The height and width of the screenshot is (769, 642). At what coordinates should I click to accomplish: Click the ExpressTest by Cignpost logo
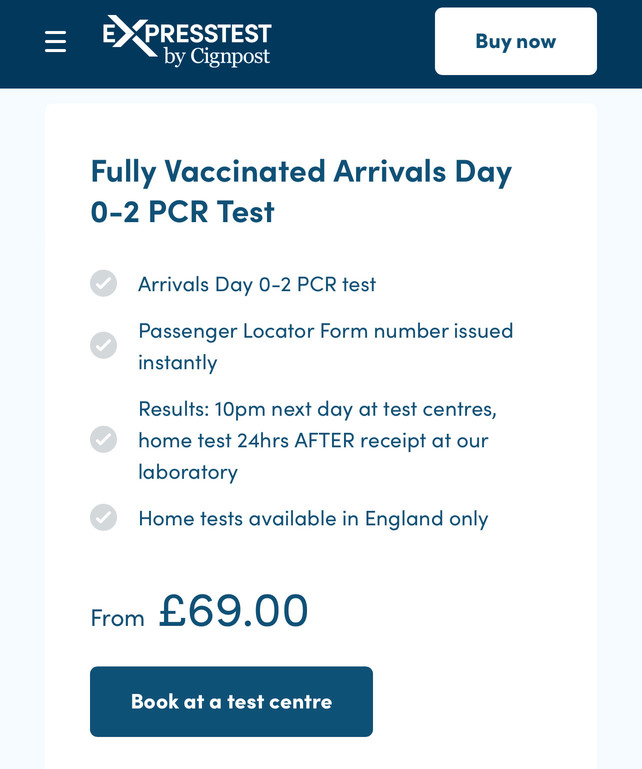coord(187,41)
